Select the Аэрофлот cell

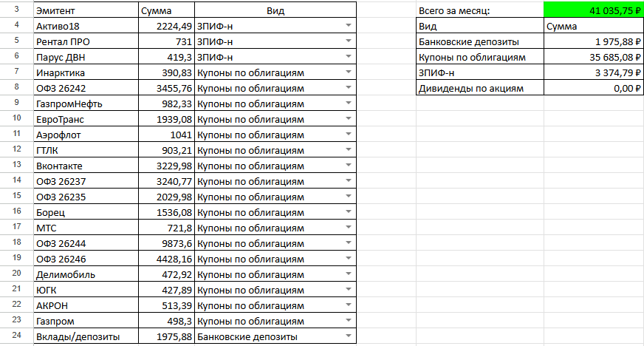(86, 135)
